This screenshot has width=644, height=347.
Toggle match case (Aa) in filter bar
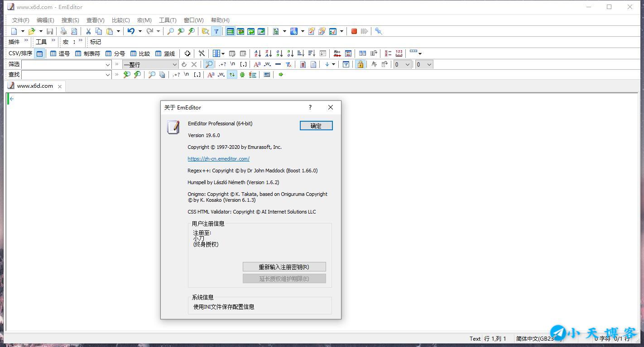pos(257,64)
